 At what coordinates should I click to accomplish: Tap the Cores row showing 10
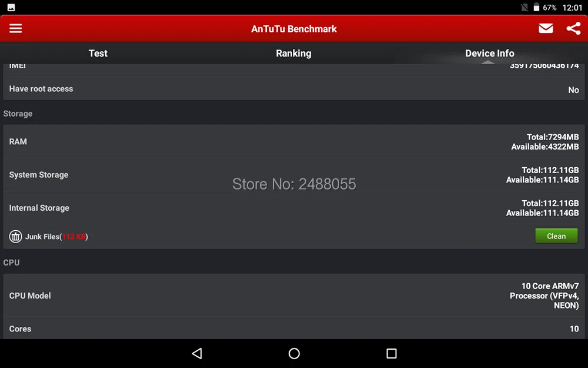click(x=294, y=329)
